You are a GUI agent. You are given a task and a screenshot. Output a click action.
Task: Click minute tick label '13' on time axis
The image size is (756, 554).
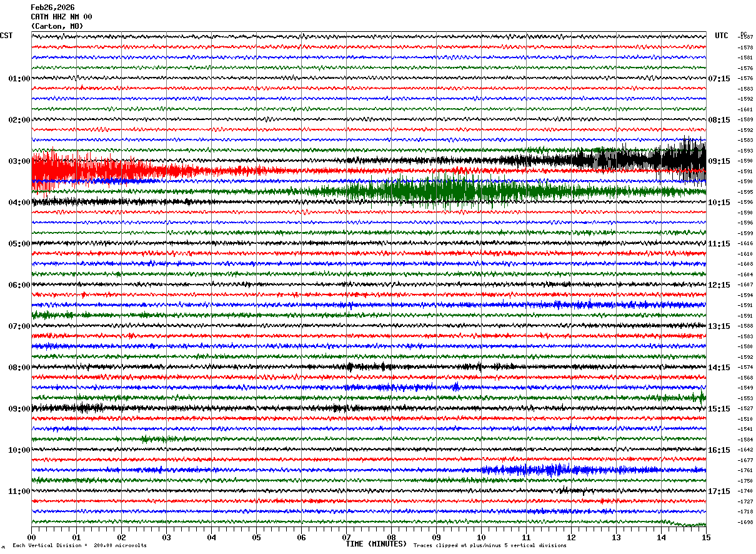tap(616, 537)
